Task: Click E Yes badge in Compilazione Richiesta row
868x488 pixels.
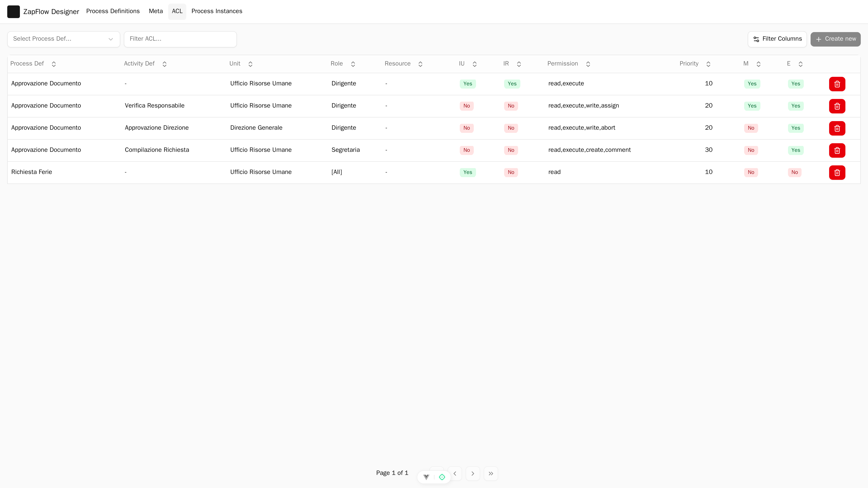Action: point(796,150)
